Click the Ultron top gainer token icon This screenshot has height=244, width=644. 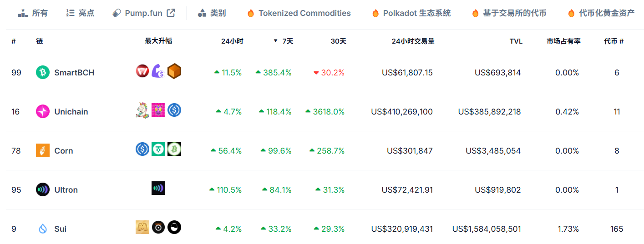[158, 188]
